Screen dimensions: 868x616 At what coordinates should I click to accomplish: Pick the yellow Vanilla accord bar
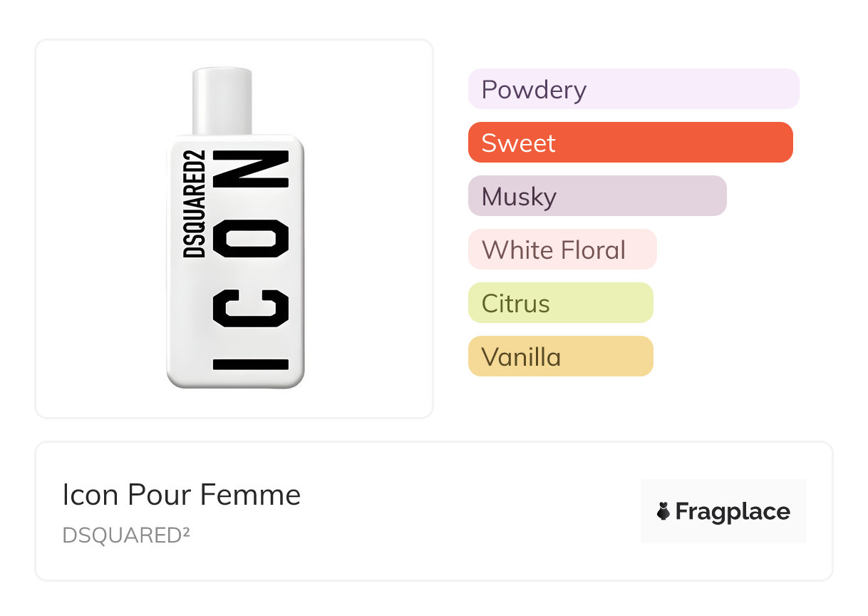[x=560, y=356]
